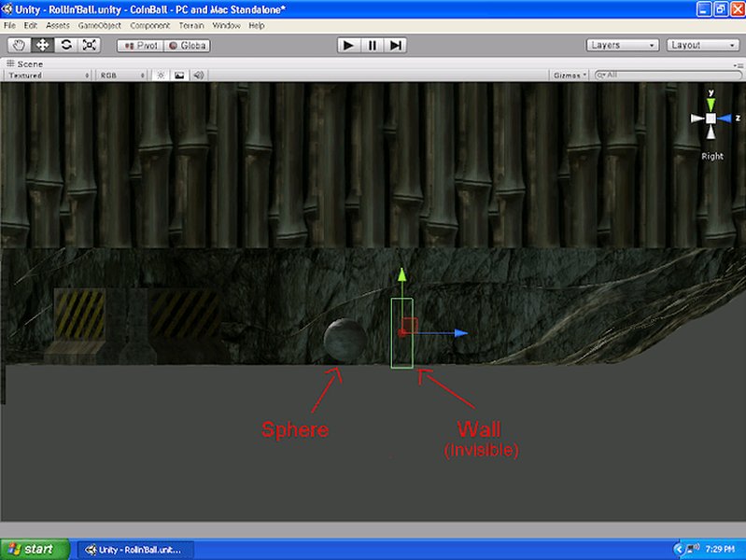This screenshot has width=746, height=560.
Task: Click the Windows Start button
Action: (x=35, y=549)
